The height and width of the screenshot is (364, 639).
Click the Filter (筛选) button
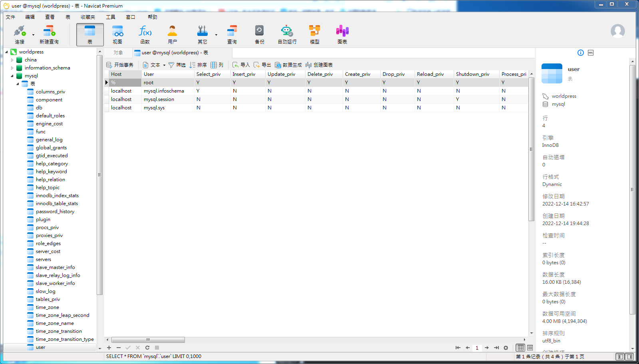pyautogui.click(x=177, y=65)
